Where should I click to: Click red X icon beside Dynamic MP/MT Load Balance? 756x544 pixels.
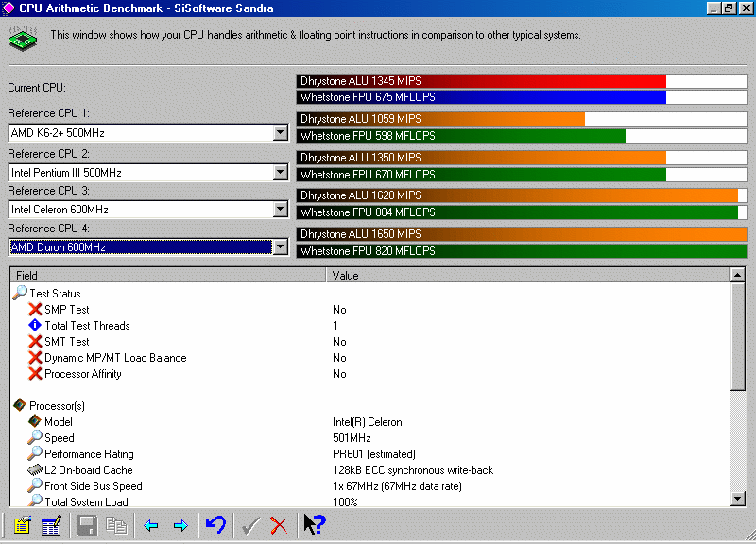(35, 358)
